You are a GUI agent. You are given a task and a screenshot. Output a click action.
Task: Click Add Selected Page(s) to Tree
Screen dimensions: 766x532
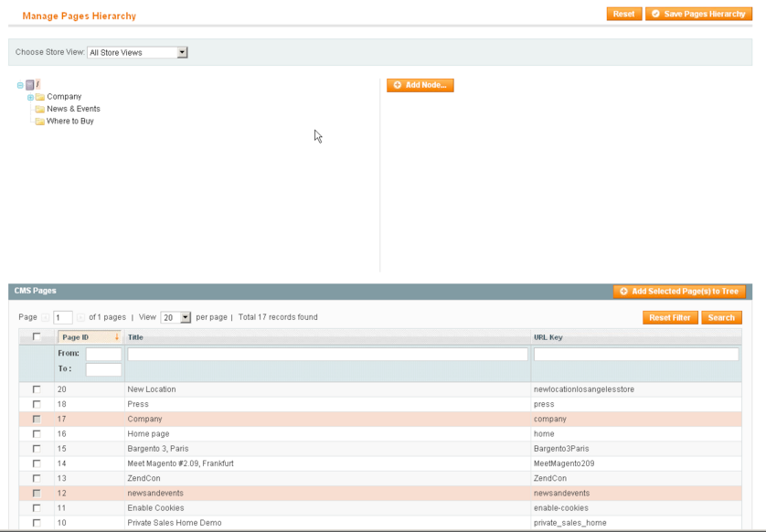pyautogui.click(x=679, y=292)
